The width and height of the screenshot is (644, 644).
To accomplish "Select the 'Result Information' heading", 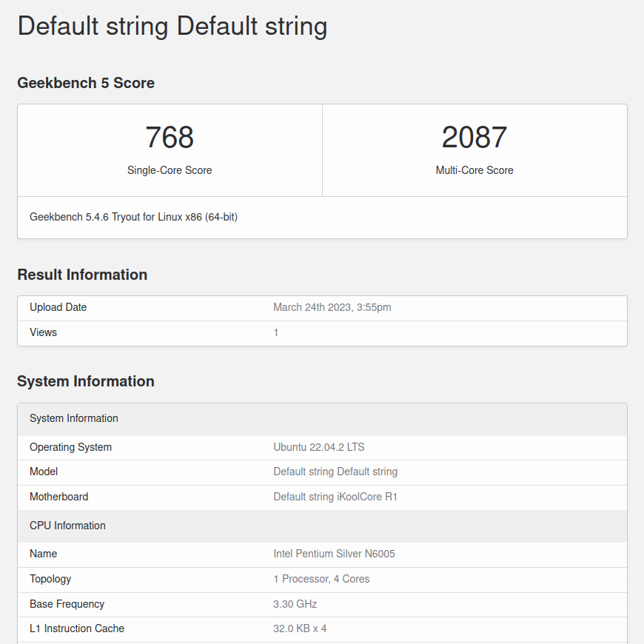I will point(82,275).
